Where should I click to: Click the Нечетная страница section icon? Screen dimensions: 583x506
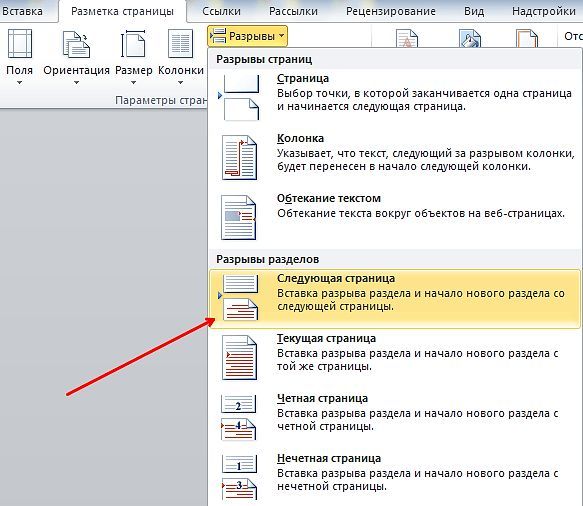pyautogui.click(x=239, y=477)
